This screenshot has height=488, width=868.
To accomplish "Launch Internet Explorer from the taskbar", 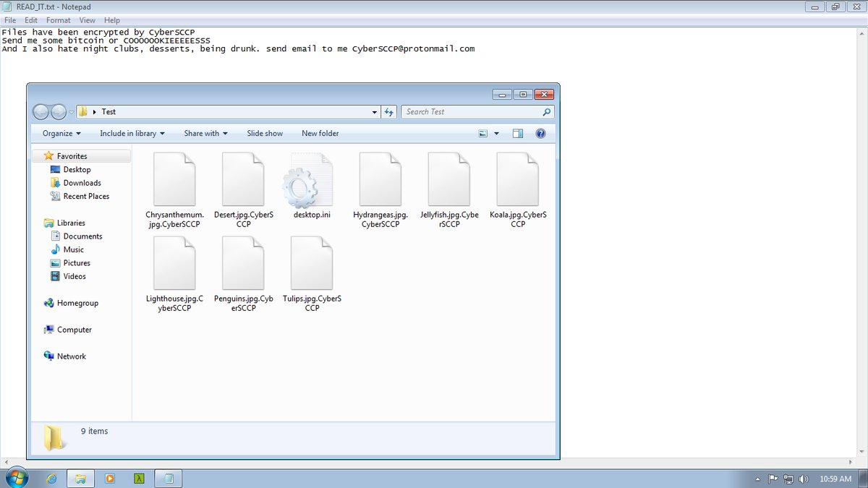I will pos(52,478).
